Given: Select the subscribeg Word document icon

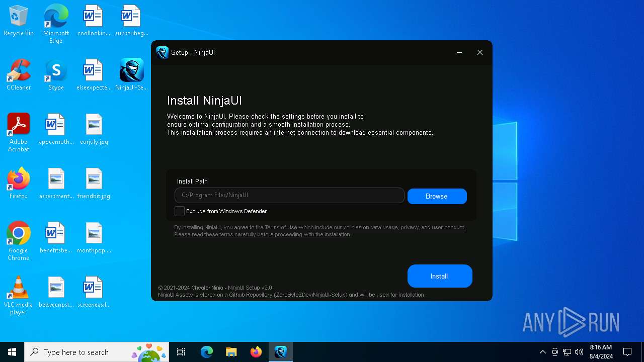Looking at the screenshot, I should pos(131,21).
